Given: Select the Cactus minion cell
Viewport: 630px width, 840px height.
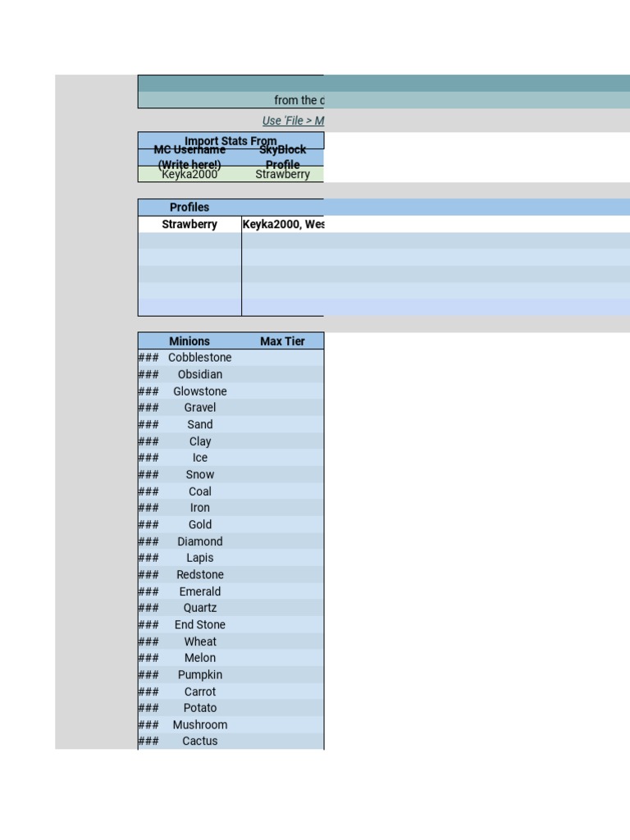Looking at the screenshot, I should [x=200, y=742].
